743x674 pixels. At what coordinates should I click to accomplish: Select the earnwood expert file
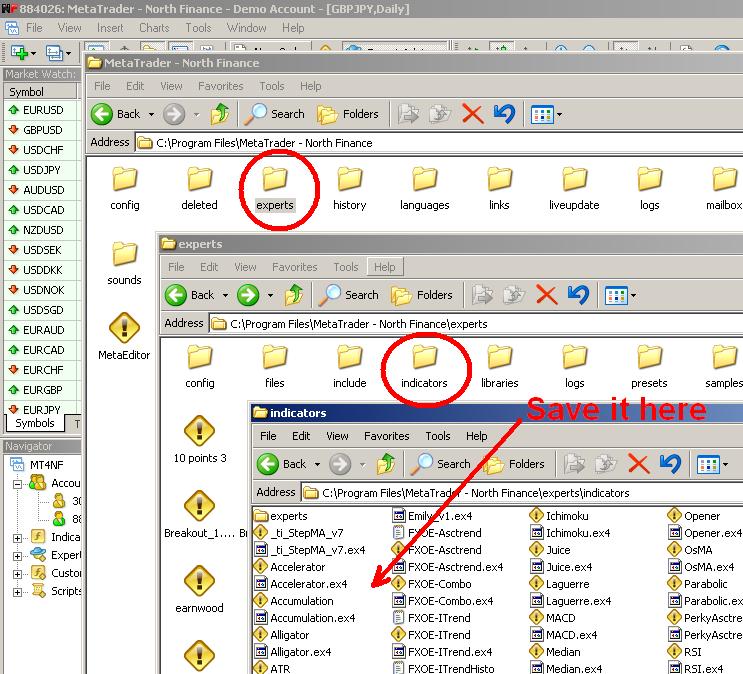[x=199, y=590]
